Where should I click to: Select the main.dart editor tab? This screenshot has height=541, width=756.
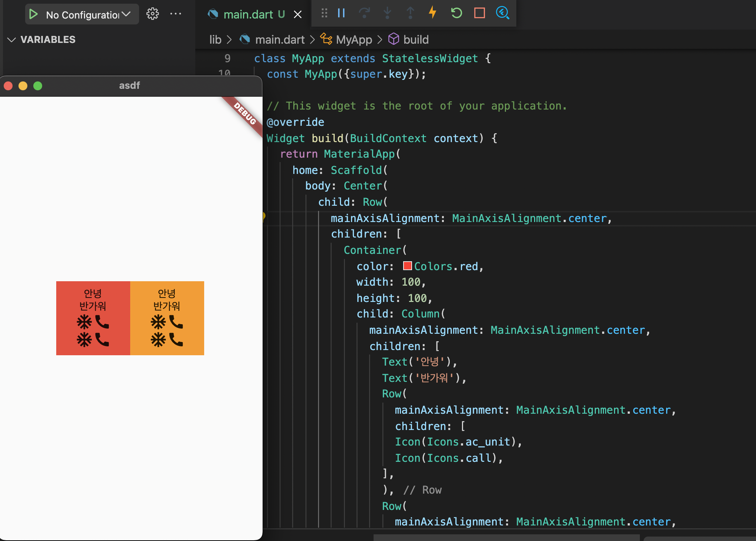coord(248,14)
